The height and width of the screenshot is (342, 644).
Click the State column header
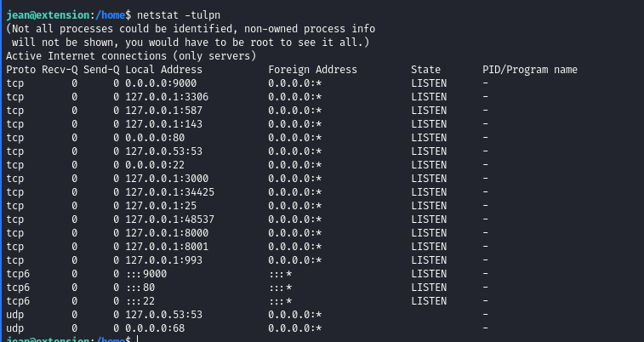coord(425,69)
